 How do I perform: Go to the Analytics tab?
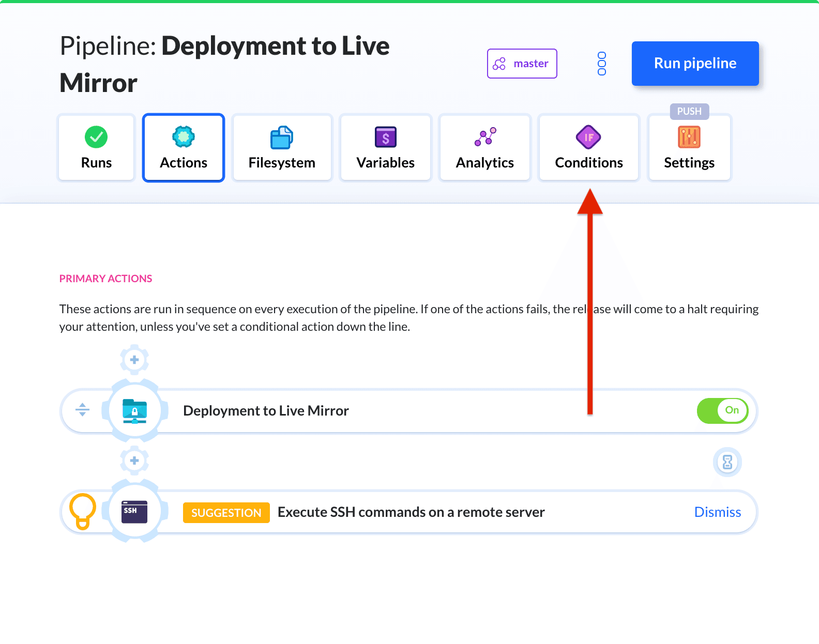click(484, 148)
